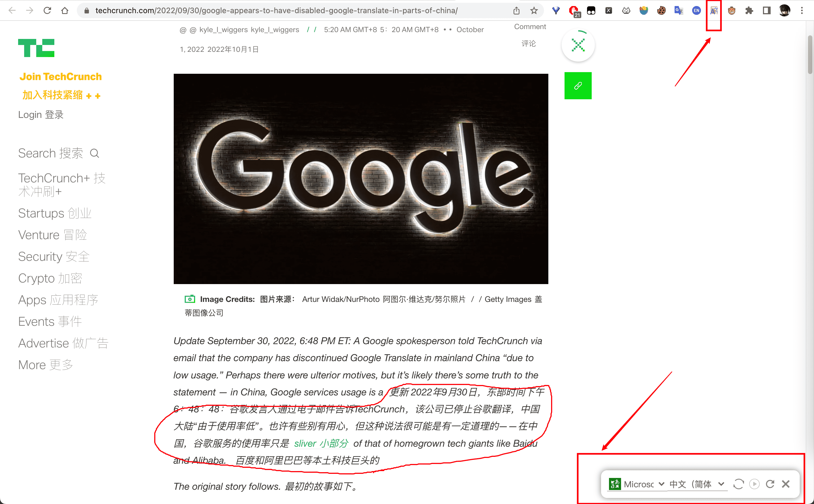Viewport: 814px width, 504px height.
Task: Open the Chrome three-dot menu
Action: pyautogui.click(x=802, y=10)
